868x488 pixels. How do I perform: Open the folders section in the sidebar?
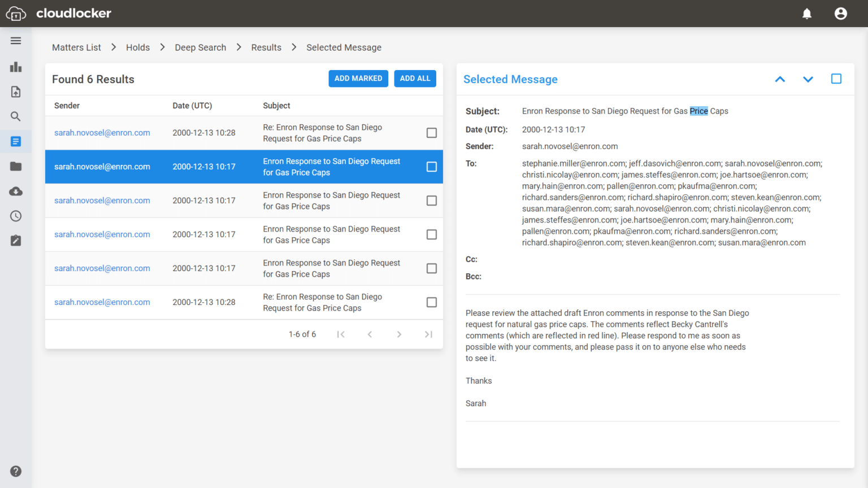(15, 166)
